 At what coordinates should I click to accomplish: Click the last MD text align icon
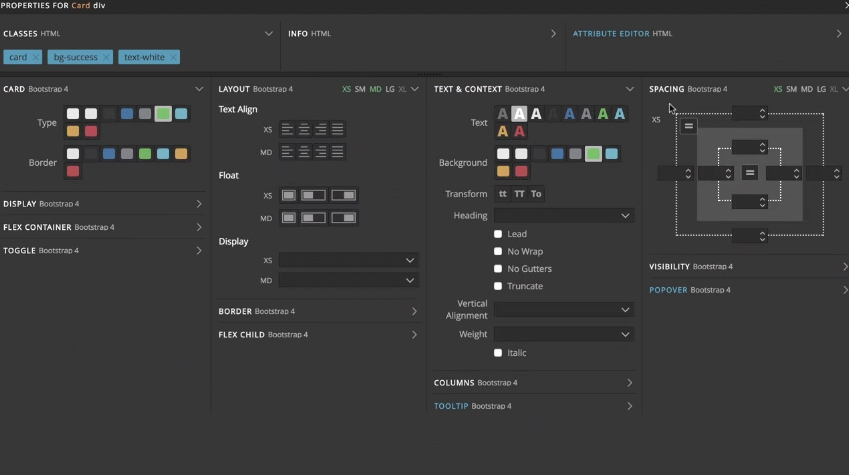[338, 152]
